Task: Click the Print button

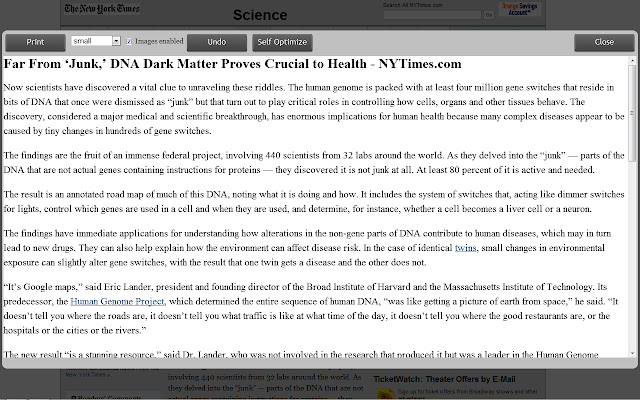Action: pos(35,42)
